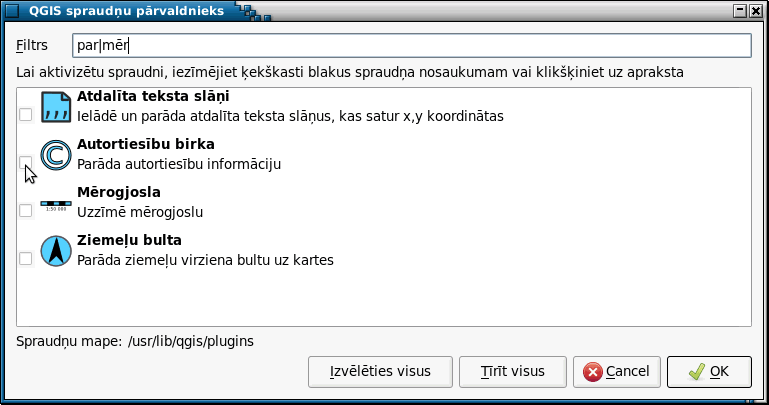769x405 pixels.
Task: Tick the Autortiesību birka checkbox
Action: [26, 163]
